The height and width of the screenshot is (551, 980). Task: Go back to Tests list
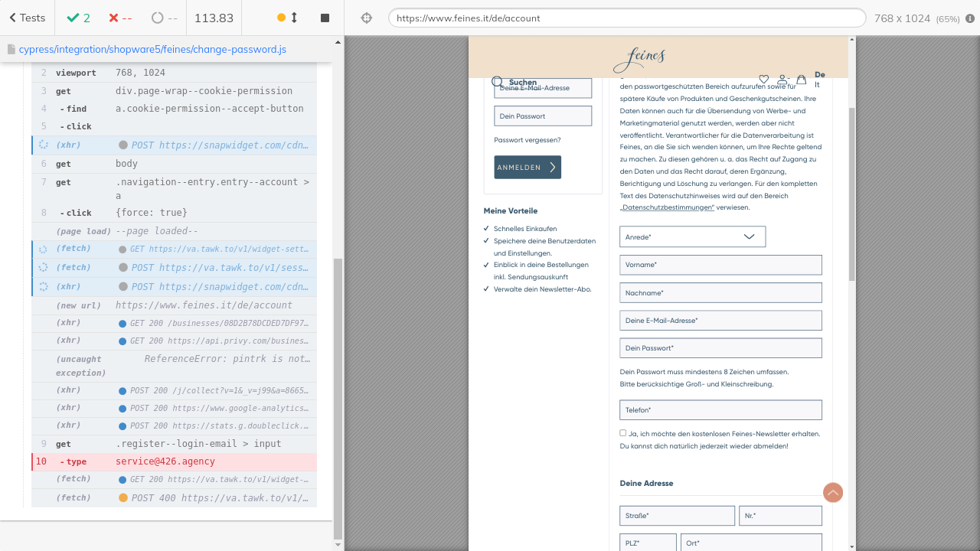click(x=28, y=18)
